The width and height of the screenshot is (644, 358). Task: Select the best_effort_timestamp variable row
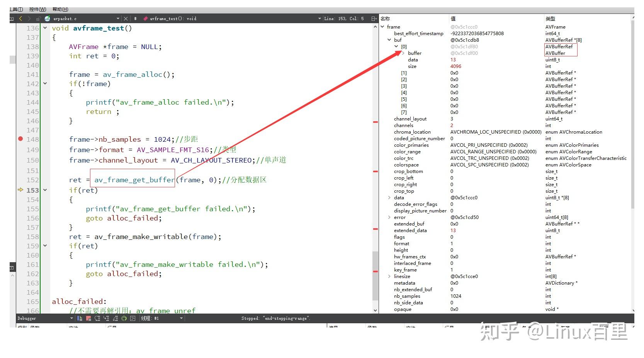(x=505, y=34)
